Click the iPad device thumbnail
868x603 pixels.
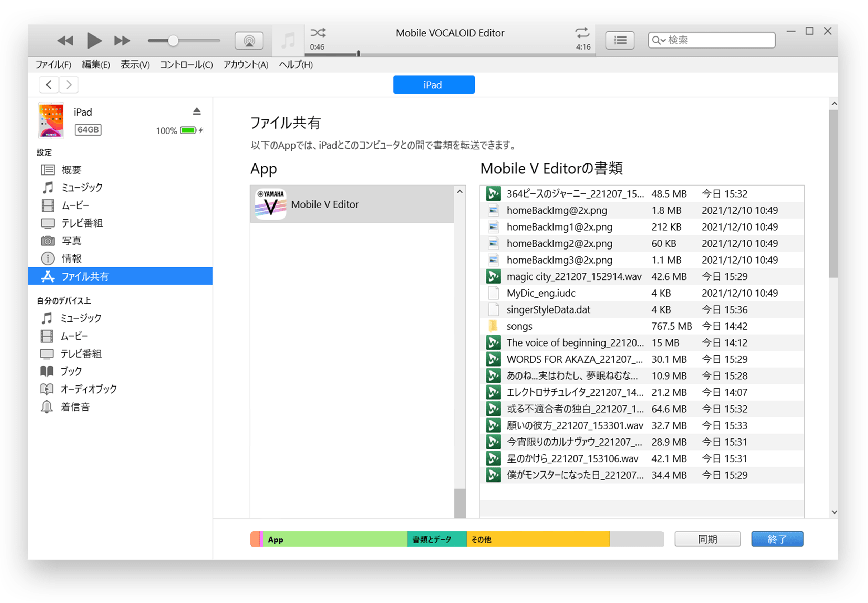(x=51, y=120)
